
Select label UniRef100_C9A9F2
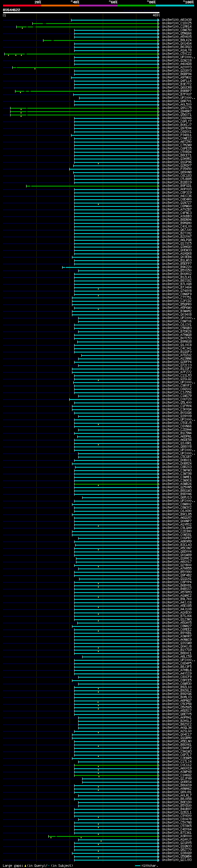point(176,748)
